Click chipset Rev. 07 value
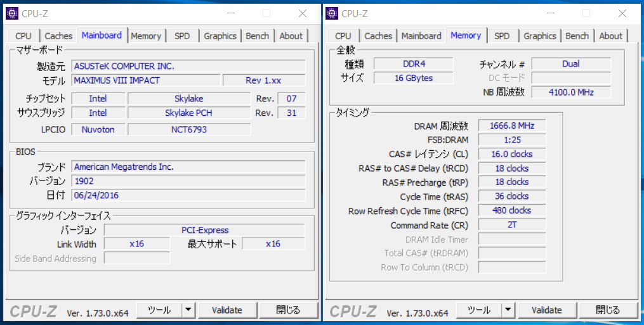This screenshot has width=644, height=325. click(292, 98)
